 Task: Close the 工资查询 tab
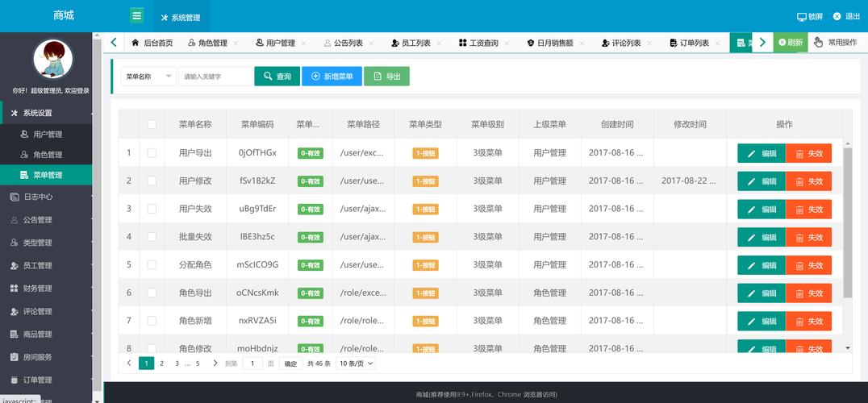click(507, 43)
